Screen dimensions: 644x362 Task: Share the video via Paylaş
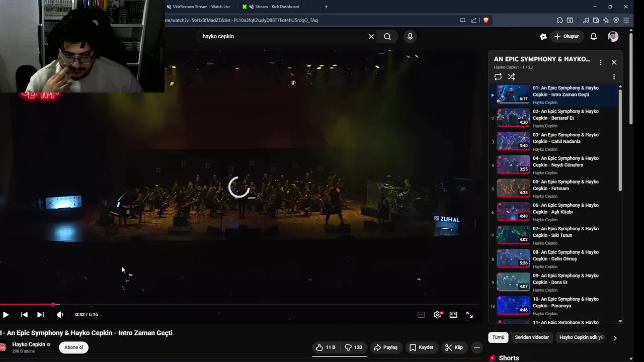(385, 347)
